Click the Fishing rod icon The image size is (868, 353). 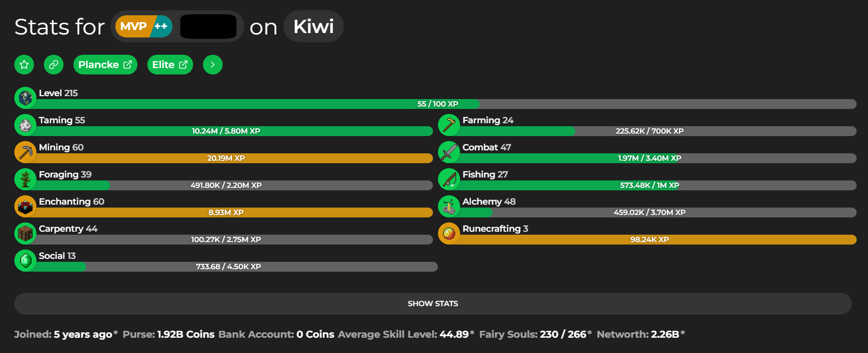(x=449, y=179)
